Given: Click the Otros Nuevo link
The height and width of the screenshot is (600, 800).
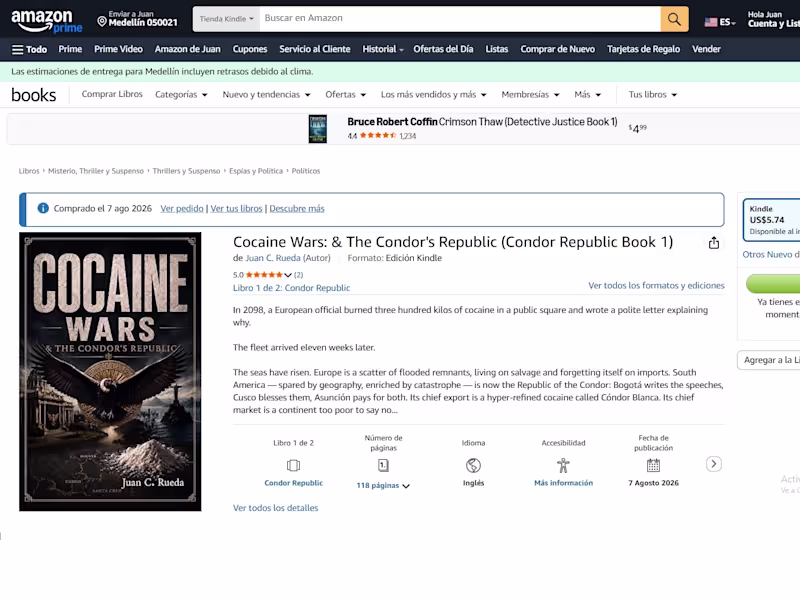Looking at the screenshot, I should tap(767, 255).
